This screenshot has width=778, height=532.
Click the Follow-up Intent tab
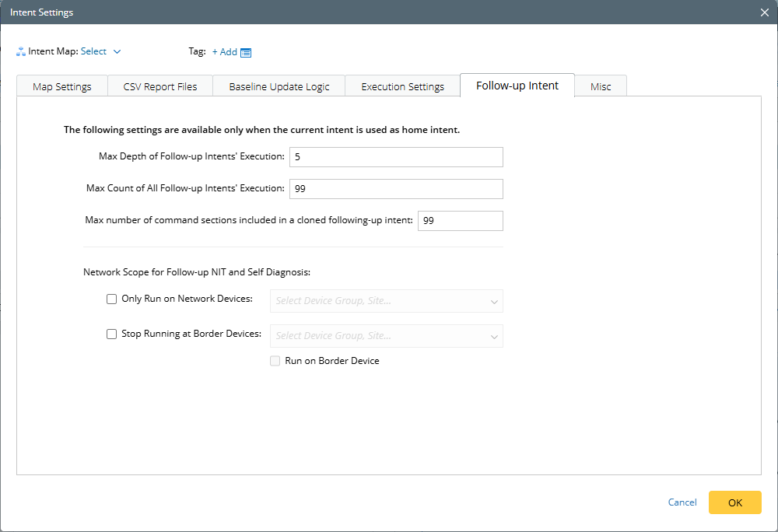pos(517,86)
